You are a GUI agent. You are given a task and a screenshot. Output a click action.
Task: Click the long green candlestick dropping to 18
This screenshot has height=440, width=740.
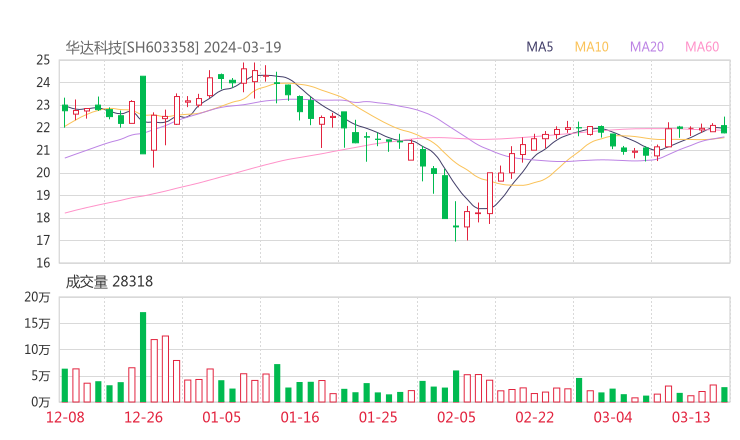(445, 195)
